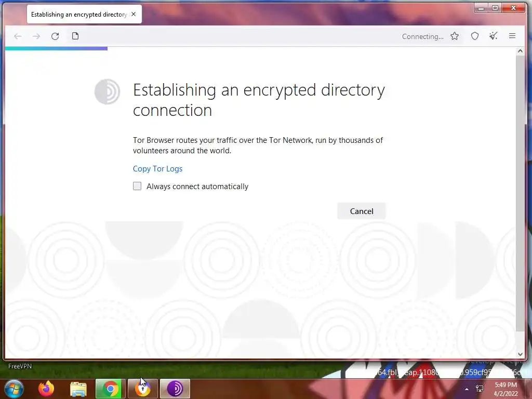Click the Copy Tor Logs link
The width and height of the screenshot is (532, 399).
point(157,169)
